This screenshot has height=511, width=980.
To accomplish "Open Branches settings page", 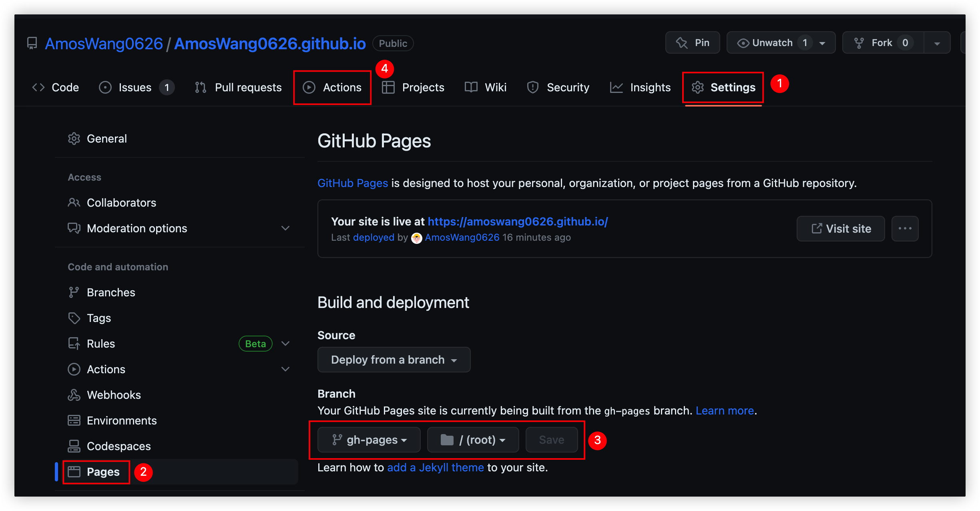I will point(111,292).
